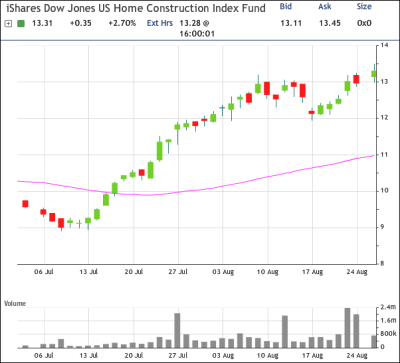Click the 20 Jul price chart date label
Screen dimensions: 400x363
click(134, 272)
